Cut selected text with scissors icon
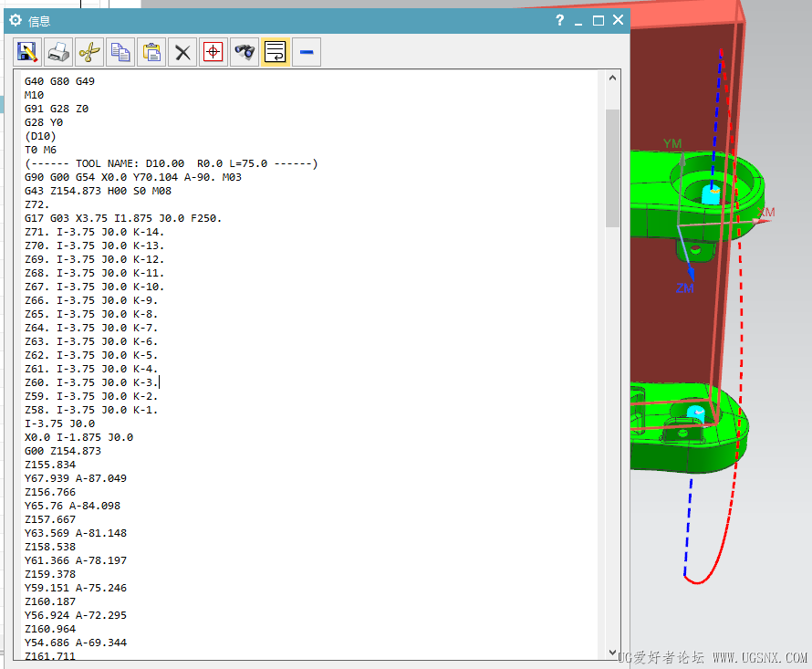 tap(89, 52)
